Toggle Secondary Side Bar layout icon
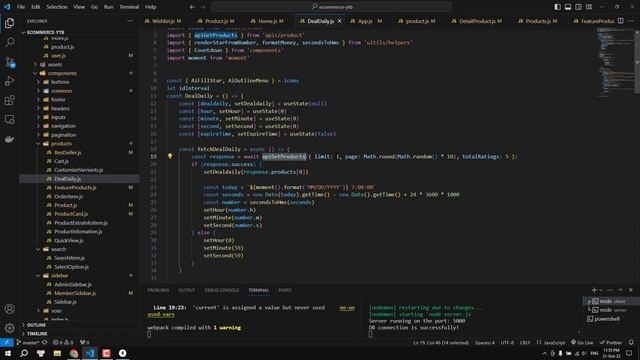The width and height of the screenshot is (640, 360). point(578,7)
